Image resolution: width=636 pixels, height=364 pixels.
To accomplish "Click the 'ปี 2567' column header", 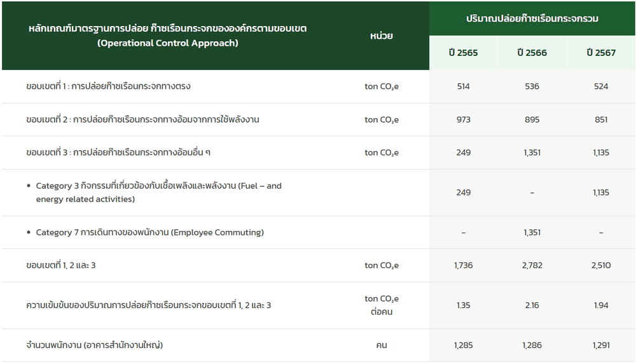I will point(601,53).
